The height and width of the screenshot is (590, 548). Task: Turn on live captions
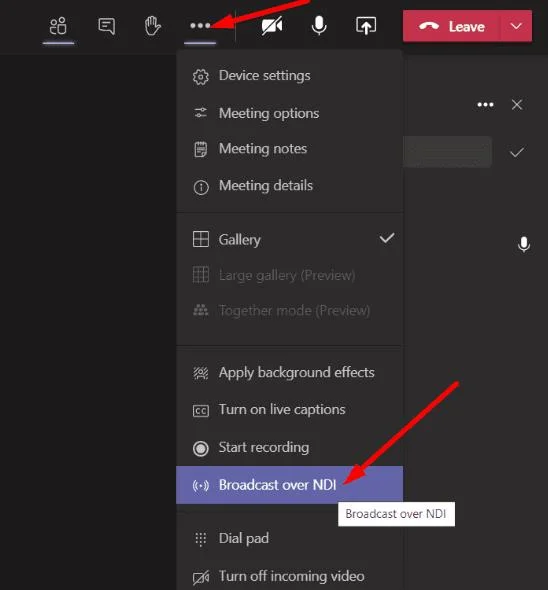[289, 410]
